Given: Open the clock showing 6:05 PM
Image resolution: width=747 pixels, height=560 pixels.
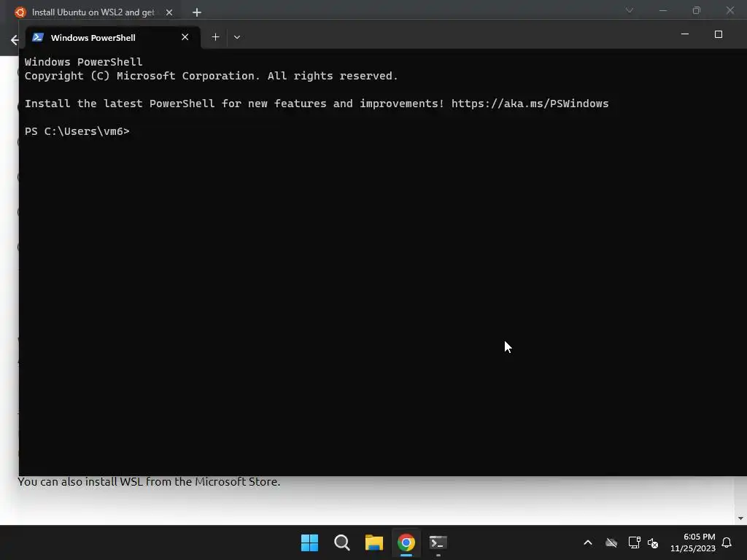Looking at the screenshot, I should point(693,542).
